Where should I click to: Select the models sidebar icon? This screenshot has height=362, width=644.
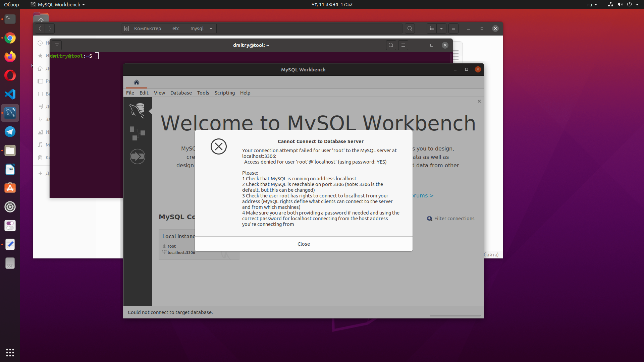(138, 133)
